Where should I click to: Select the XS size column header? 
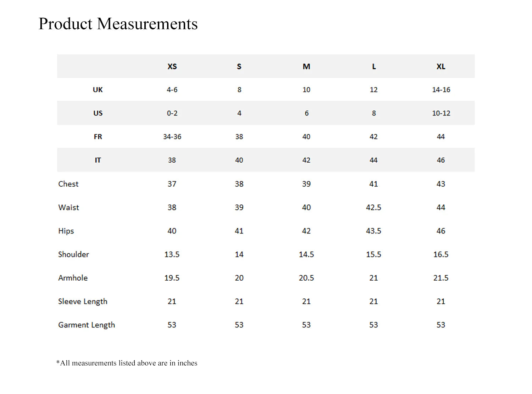pyautogui.click(x=172, y=67)
